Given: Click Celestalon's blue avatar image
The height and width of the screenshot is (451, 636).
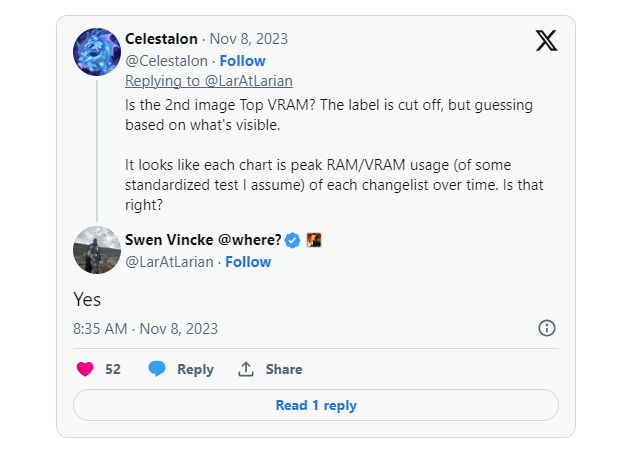Looking at the screenshot, I should click(x=97, y=52).
